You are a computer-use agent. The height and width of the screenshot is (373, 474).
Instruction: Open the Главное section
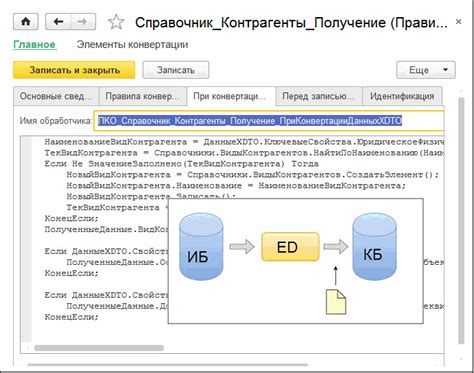tap(34, 44)
